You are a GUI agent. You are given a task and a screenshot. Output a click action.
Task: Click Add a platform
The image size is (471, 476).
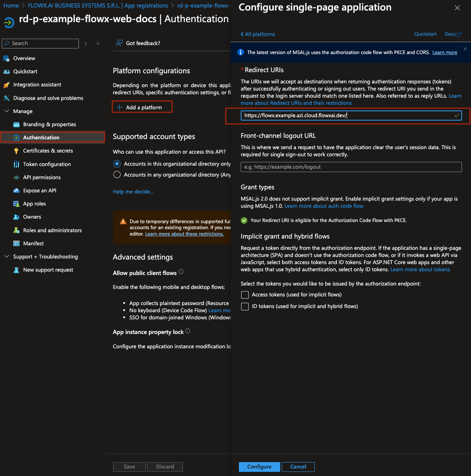pyautogui.click(x=142, y=107)
